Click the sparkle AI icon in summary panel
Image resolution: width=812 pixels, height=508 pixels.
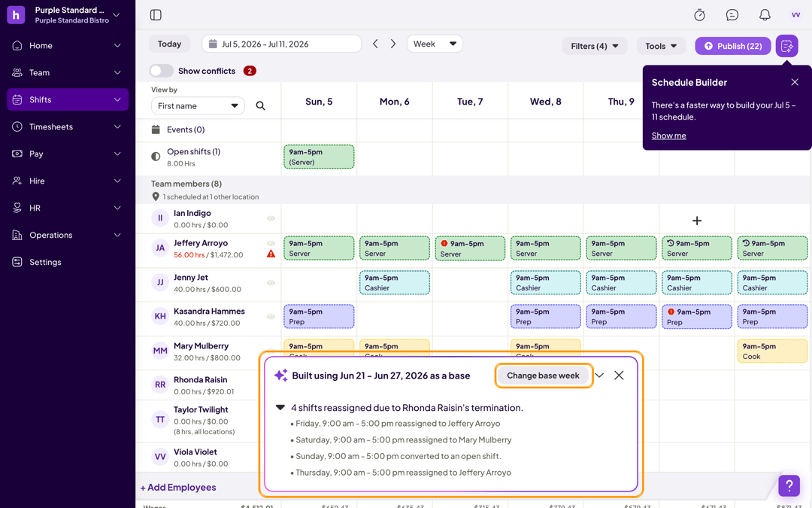280,376
